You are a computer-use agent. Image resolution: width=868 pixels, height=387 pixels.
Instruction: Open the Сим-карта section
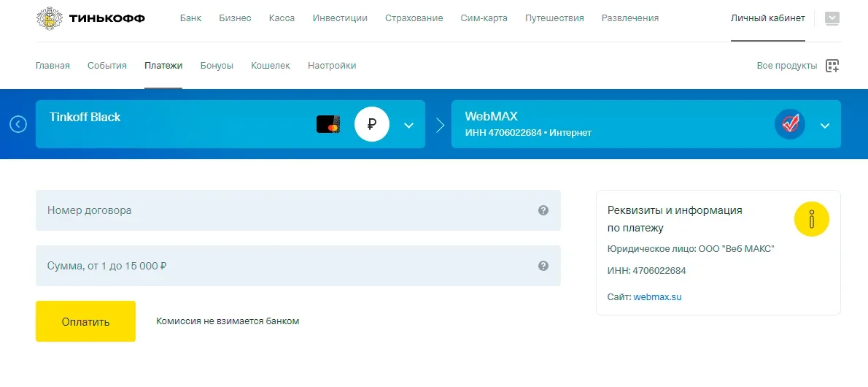pos(484,18)
